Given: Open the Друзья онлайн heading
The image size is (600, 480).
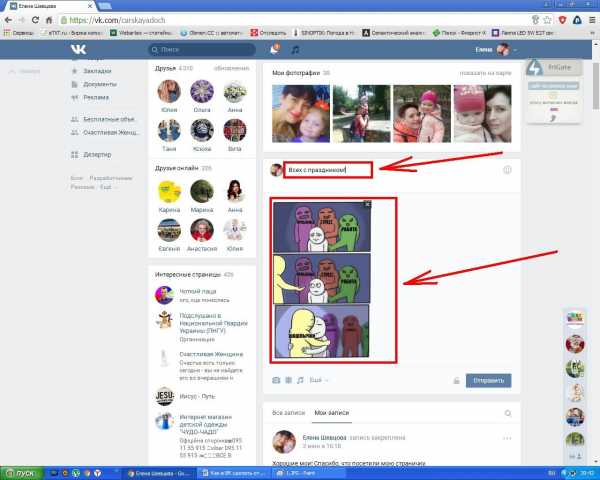Looking at the screenshot, I should click(x=177, y=168).
